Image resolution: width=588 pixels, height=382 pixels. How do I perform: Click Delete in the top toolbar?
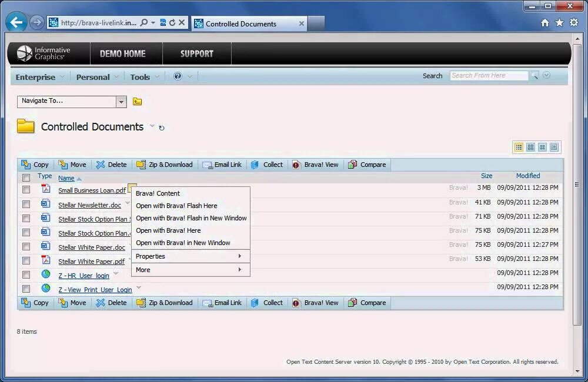click(x=111, y=165)
